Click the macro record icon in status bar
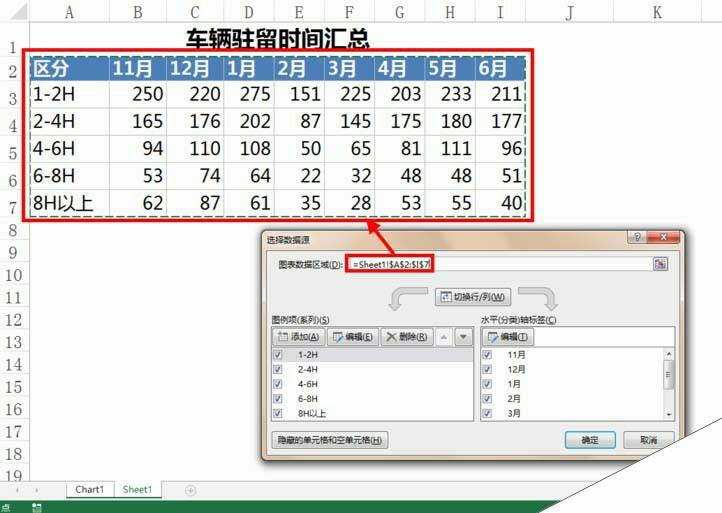This screenshot has width=722, height=513. 37,508
